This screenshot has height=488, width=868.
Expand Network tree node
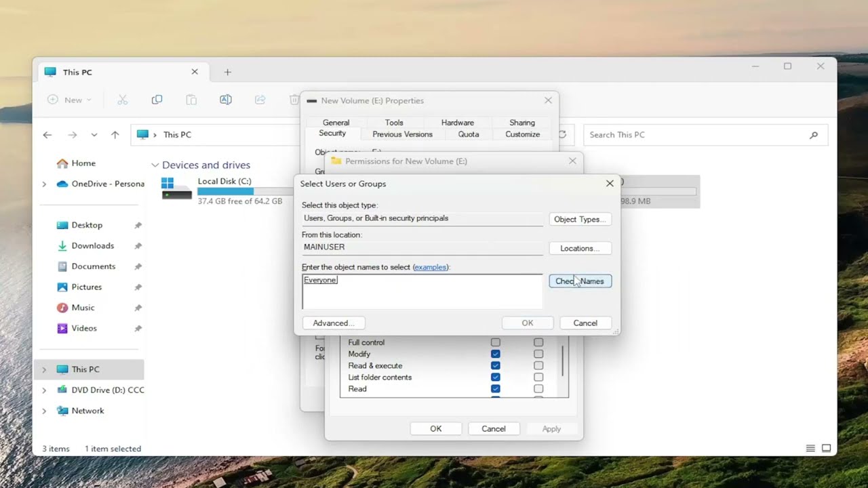45,411
